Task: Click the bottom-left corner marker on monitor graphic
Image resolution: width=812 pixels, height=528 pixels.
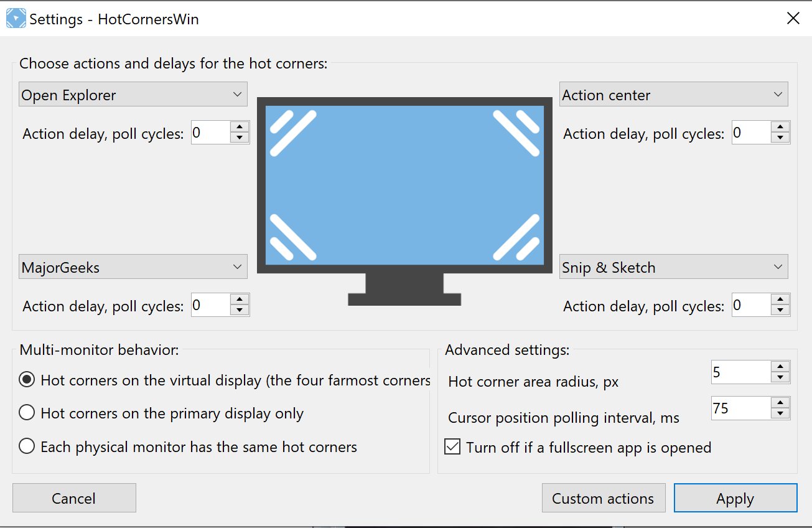Action: [292, 237]
